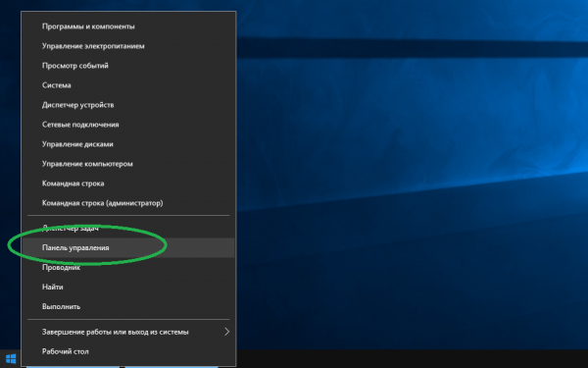Open Управление компьютером
The height and width of the screenshot is (368, 588).
click(128, 164)
